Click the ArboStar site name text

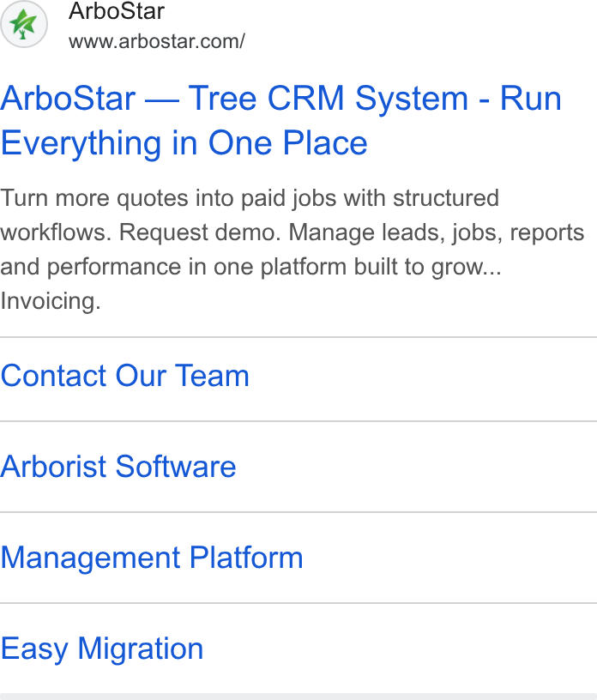pos(117,10)
